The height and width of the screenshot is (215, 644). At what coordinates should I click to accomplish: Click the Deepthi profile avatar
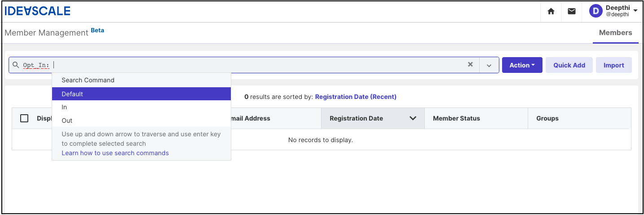[x=595, y=11]
